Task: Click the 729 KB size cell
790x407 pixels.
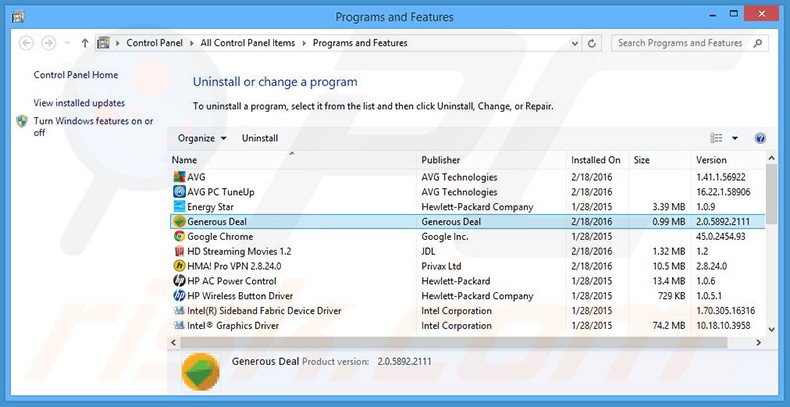Action: point(672,296)
